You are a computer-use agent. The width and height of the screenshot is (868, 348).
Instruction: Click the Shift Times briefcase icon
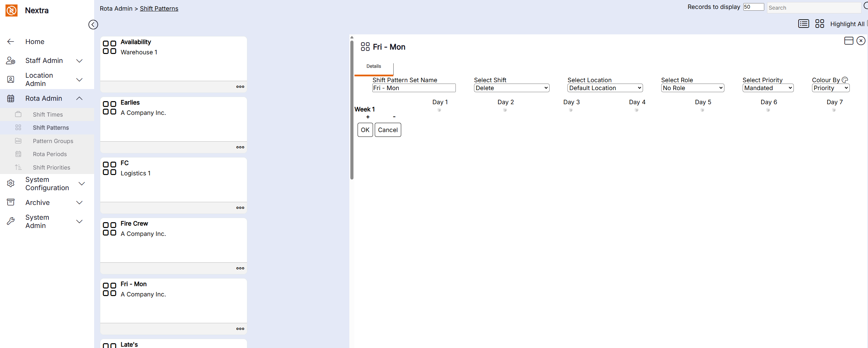pyautogui.click(x=18, y=114)
